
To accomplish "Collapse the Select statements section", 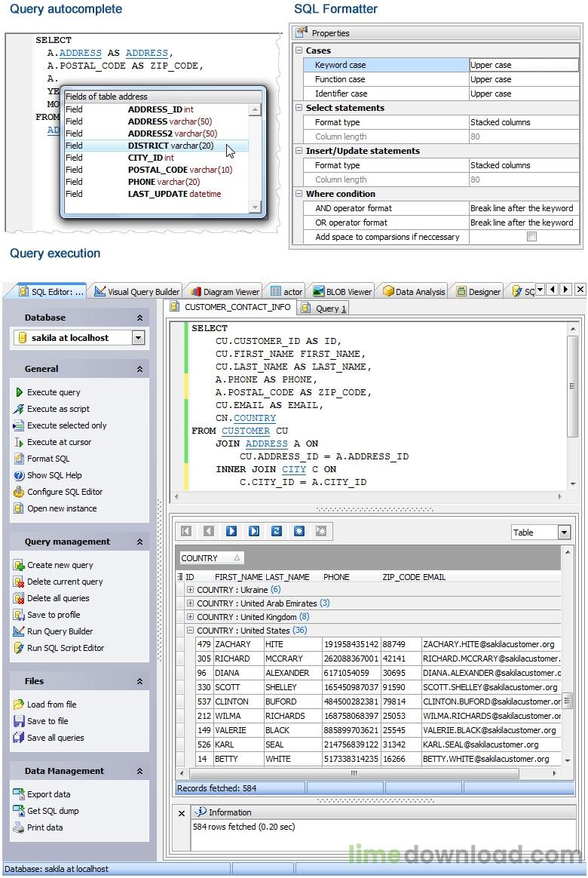I will 299,108.
